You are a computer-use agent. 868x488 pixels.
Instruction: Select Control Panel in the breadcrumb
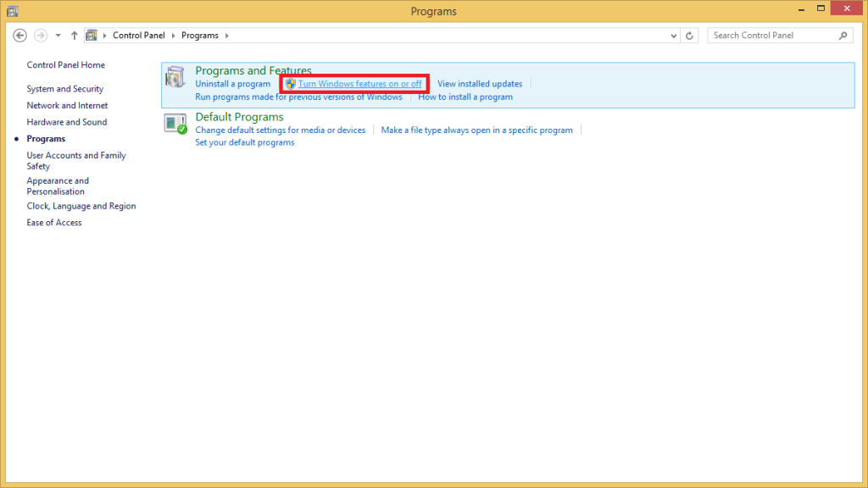(140, 36)
